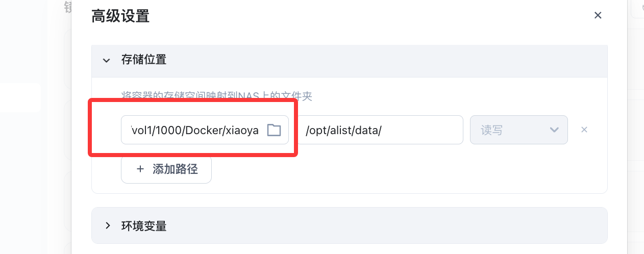
Task: Close the 高级设置 dialog
Action: 598,15
